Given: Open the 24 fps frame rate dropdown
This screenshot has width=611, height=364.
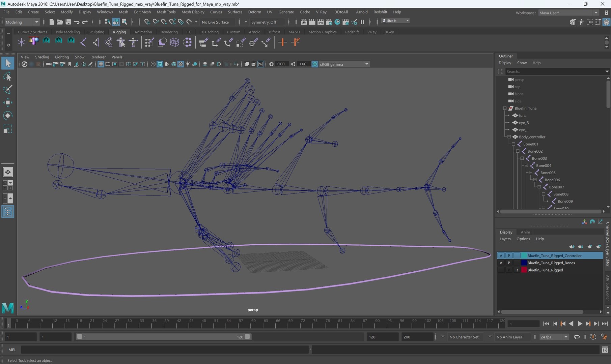Looking at the screenshot, I should (554, 337).
